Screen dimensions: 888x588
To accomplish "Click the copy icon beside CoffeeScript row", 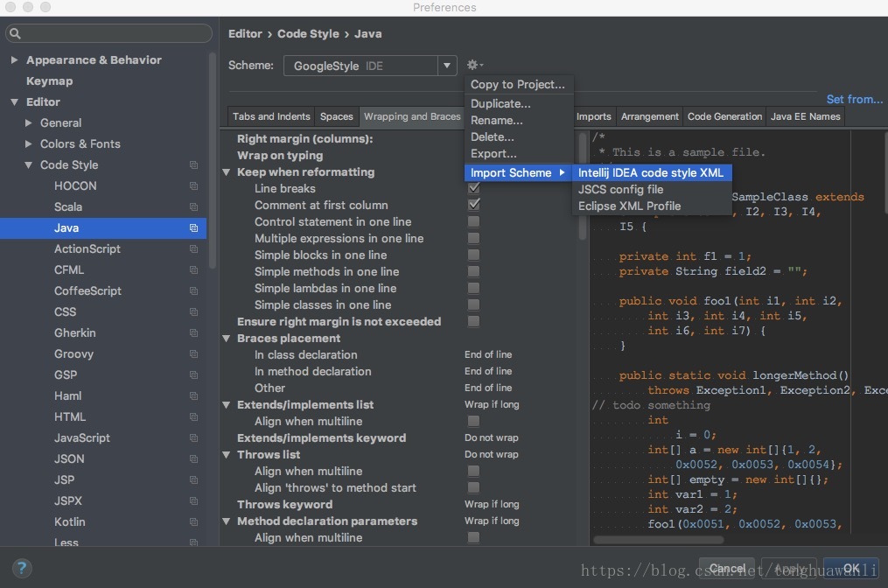I will coord(193,290).
